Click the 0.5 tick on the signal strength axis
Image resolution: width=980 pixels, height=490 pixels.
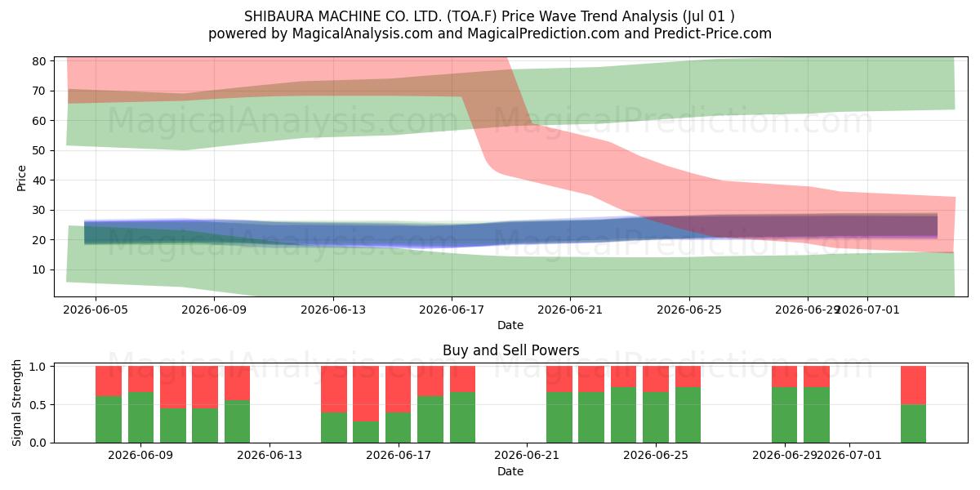click(38, 405)
